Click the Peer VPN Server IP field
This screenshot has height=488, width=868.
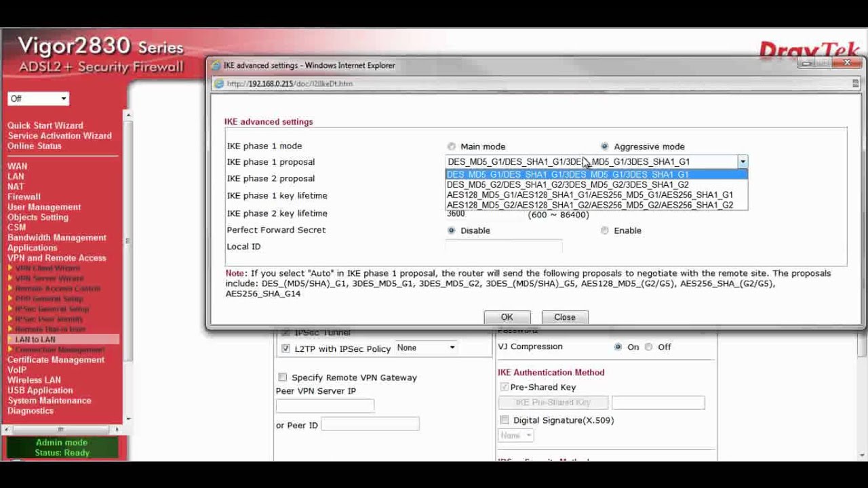point(325,405)
